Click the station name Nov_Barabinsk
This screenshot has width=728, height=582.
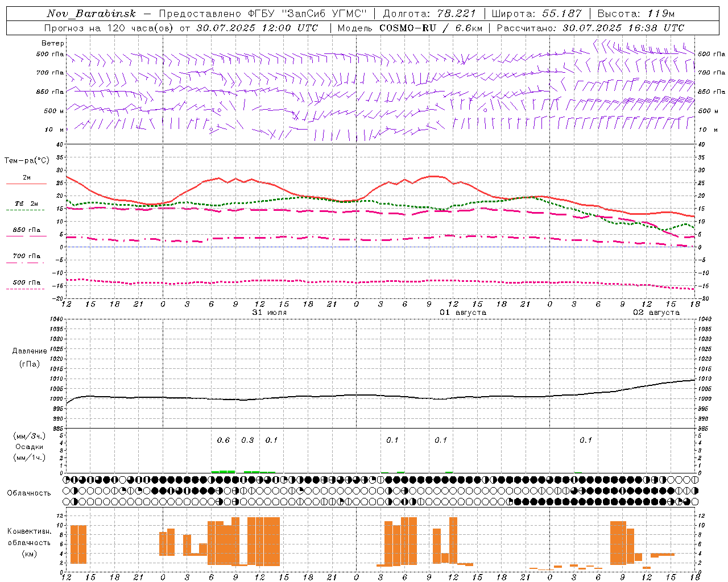[x=92, y=14]
